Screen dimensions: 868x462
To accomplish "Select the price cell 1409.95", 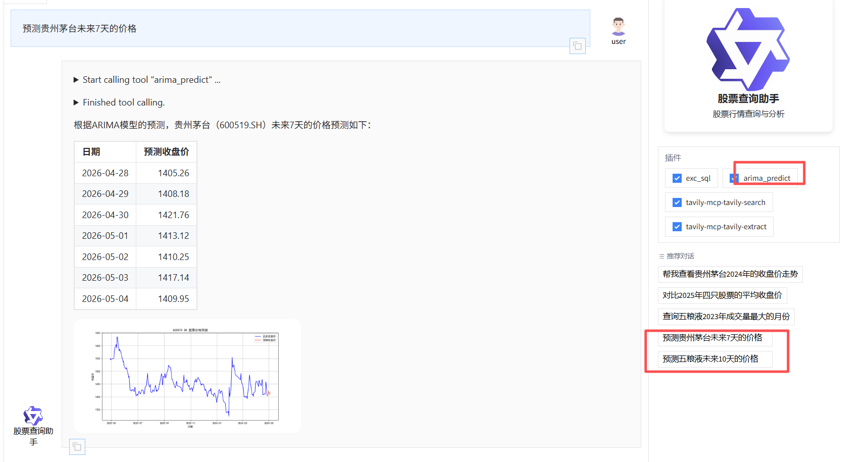I will tap(166, 299).
